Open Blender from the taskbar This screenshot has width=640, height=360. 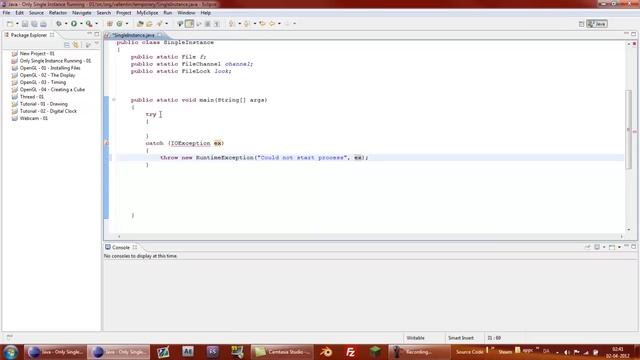click(x=326, y=352)
